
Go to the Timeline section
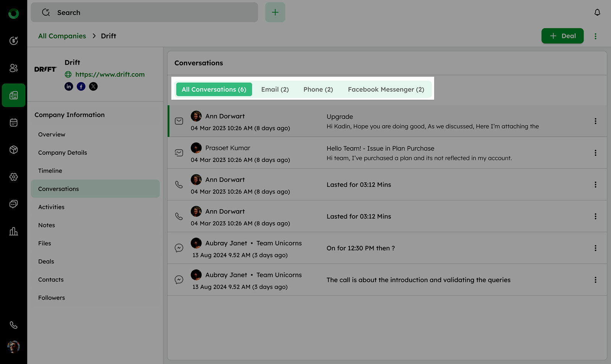coord(50,171)
